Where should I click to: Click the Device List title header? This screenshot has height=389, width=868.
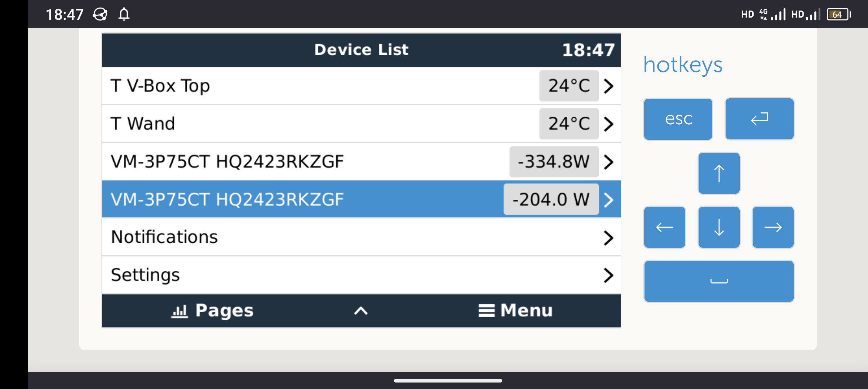pos(361,50)
